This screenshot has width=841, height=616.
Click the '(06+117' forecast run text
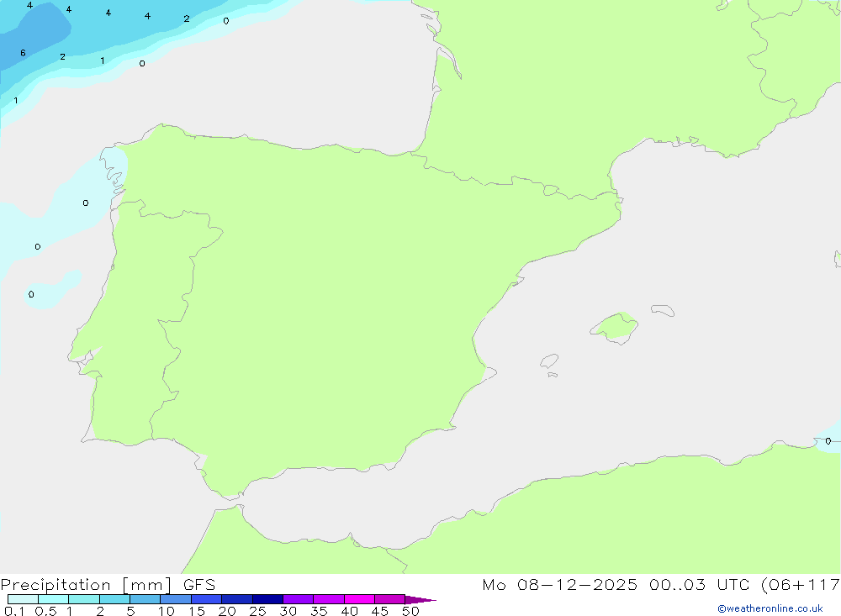point(801,585)
